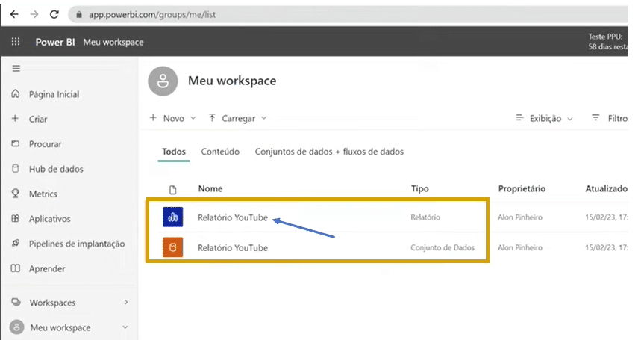The image size is (644, 340).
Task: Go to Página Inicial
Action: (54, 94)
